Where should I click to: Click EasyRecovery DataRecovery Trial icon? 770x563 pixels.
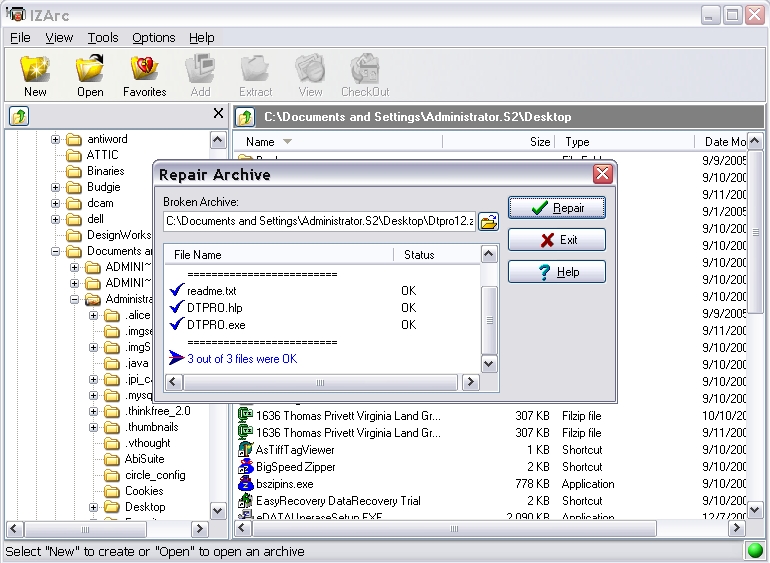(x=245, y=501)
